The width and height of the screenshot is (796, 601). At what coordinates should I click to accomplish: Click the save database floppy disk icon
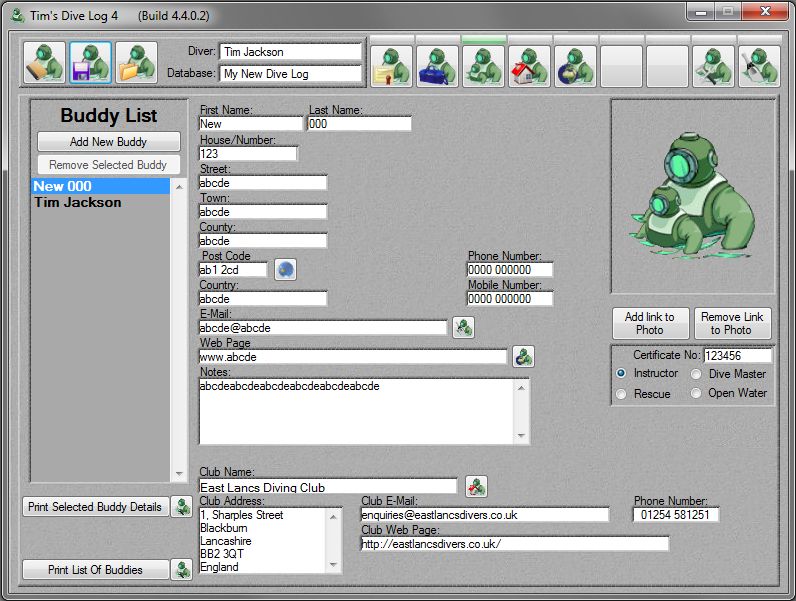[x=90, y=63]
